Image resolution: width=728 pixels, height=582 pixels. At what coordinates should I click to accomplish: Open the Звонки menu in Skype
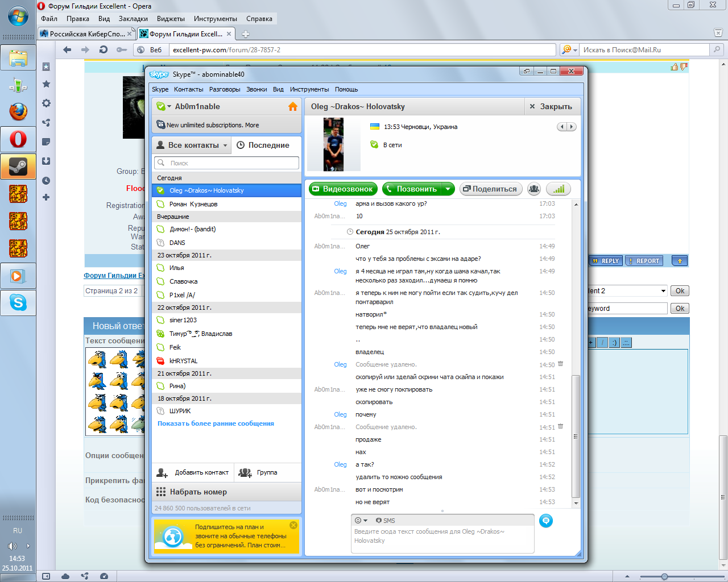(257, 89)
